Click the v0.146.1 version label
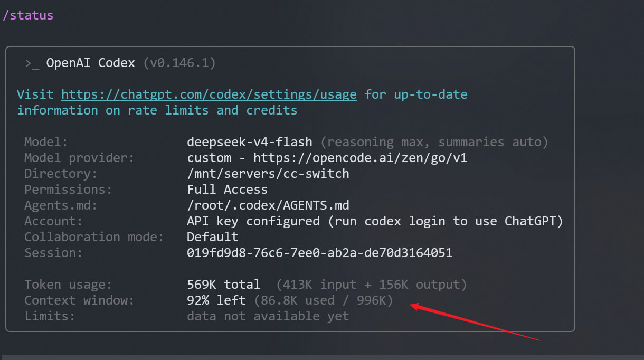The image size is (644, 360). pyautogui.click(x=179, y=63)
